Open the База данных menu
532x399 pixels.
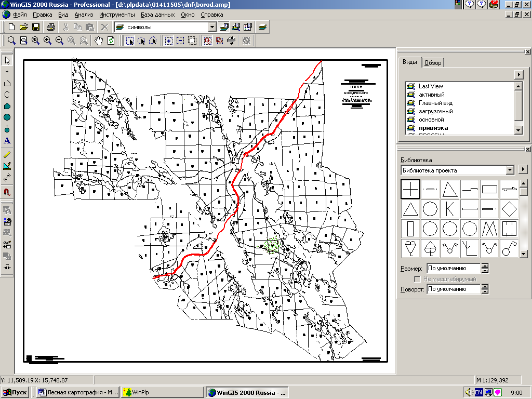(158, 15)
